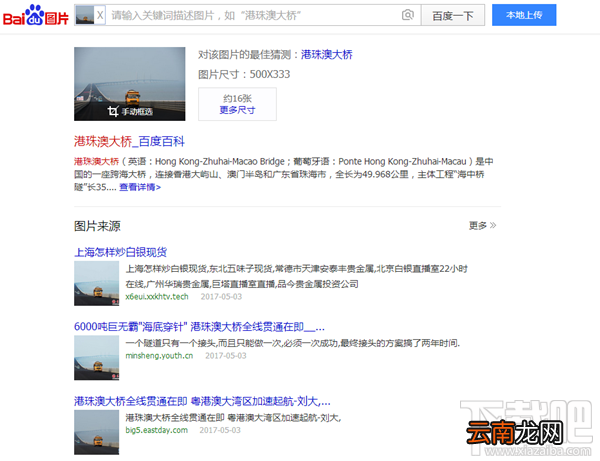The image size is (600, 461).
Task: Open 港珠澳大桥_百度百科 result title
Action: pos(129,142)
